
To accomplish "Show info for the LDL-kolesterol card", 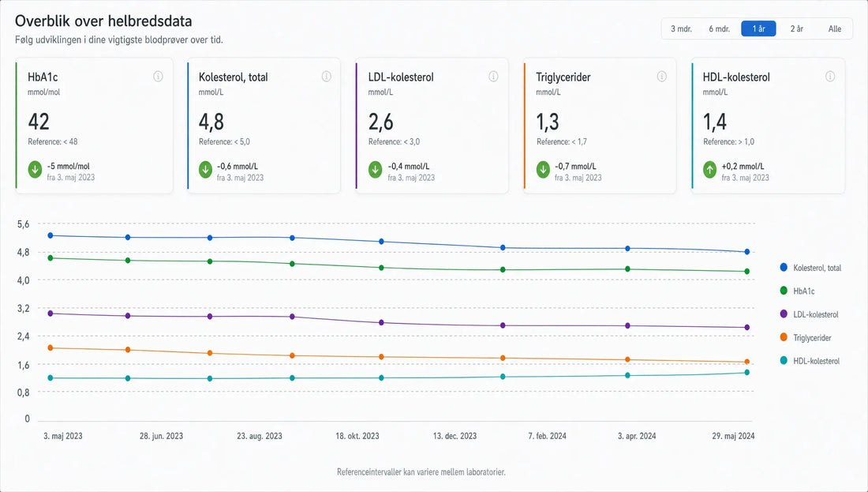I will [493, 77].
